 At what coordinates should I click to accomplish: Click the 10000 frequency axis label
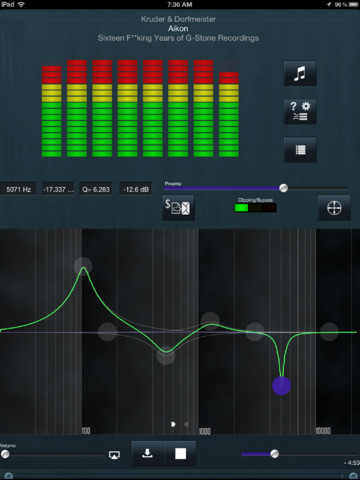[x=323, y=431]
